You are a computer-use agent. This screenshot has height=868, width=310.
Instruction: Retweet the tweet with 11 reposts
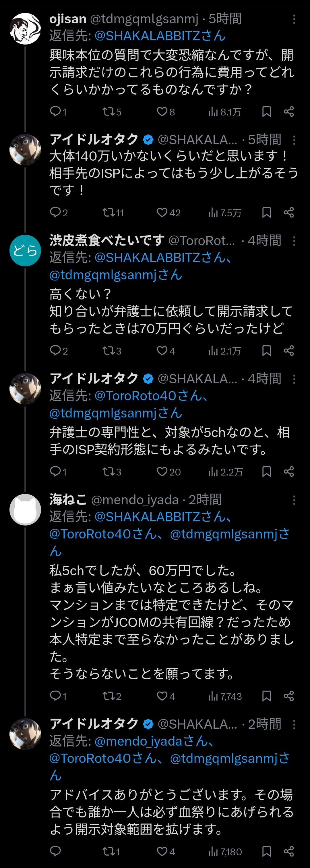click(109, 212)
